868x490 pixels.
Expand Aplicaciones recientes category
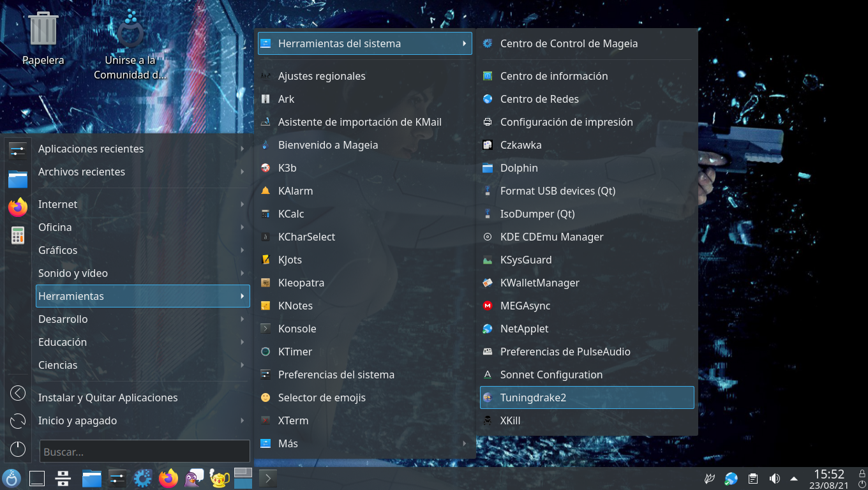(143, 149)
